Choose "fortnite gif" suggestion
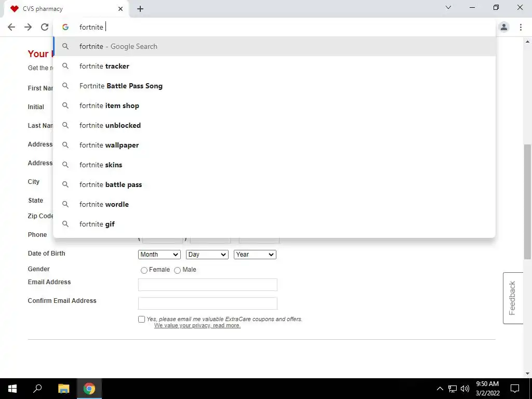Viewport: 532px width, 399px height. [x=274, y=224]
